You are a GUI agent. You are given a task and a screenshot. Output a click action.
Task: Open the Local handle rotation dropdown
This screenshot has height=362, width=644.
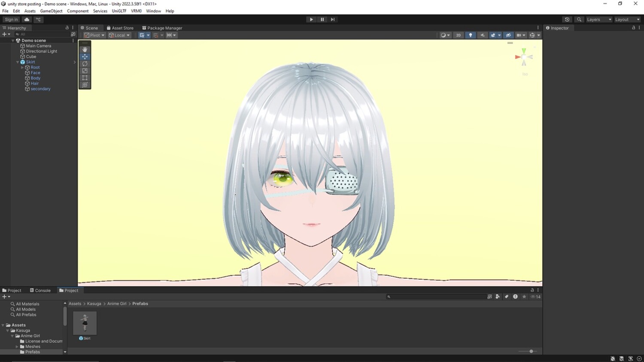pyautogui.click(x=119, y=35)
